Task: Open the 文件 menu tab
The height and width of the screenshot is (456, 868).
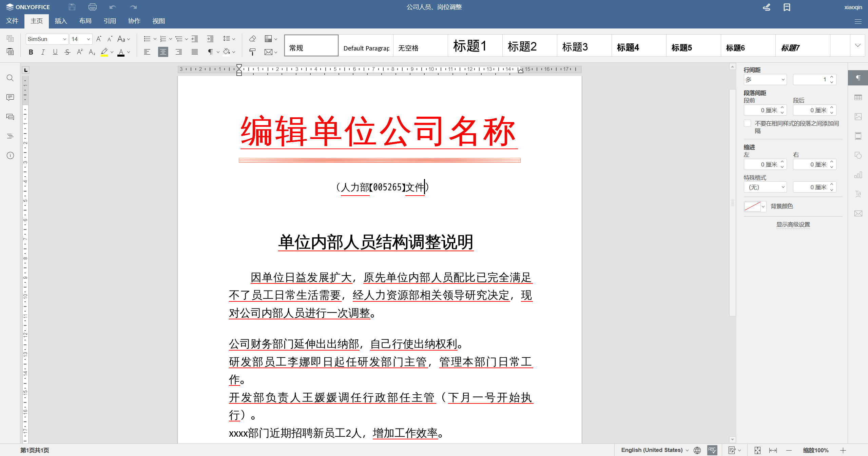Action: [12, 21]
